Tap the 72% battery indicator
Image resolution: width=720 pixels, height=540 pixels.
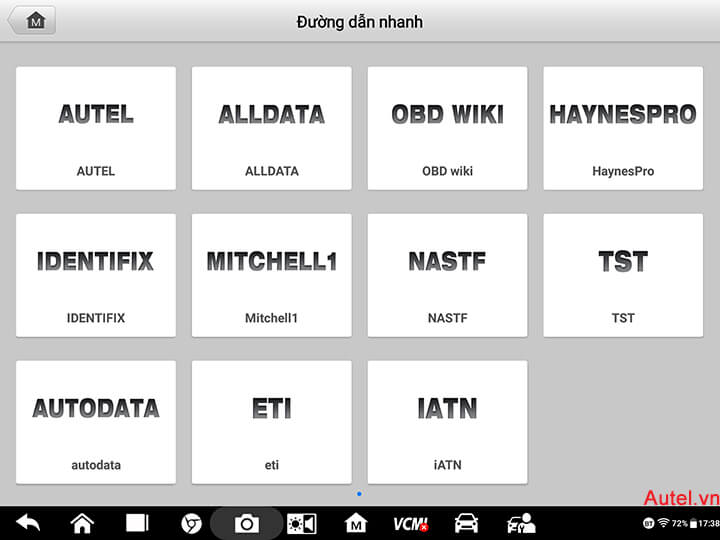pyautogui.click(x=685, y=523)
